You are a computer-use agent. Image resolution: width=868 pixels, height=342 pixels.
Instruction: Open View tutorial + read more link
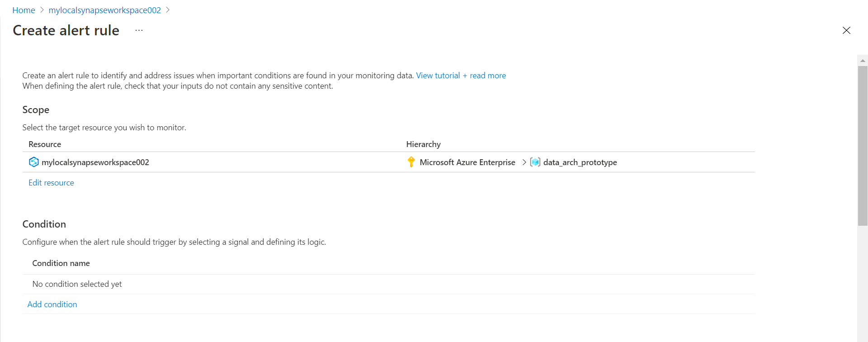click(461, 76)
